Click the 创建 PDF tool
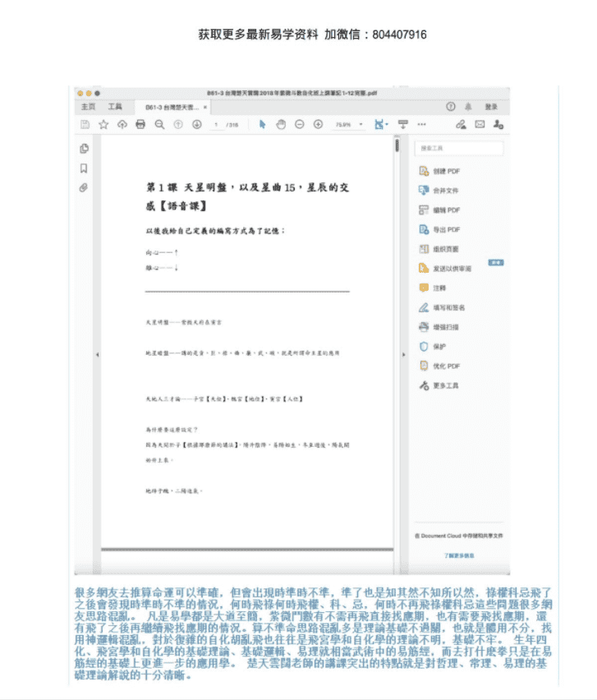Image resolution: width=597 pixels, height=700 pixels. coord(445,171)
